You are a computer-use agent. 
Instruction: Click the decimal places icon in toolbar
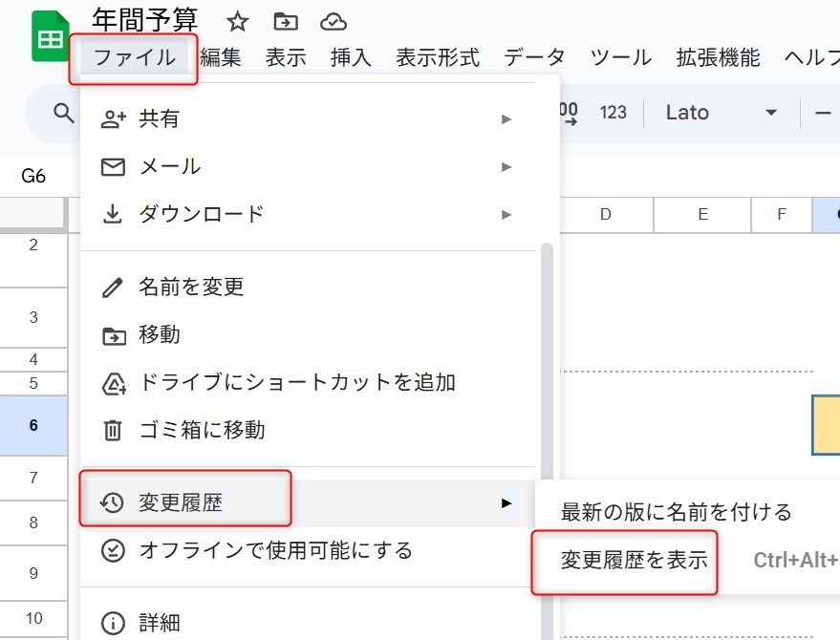(569, 113)
